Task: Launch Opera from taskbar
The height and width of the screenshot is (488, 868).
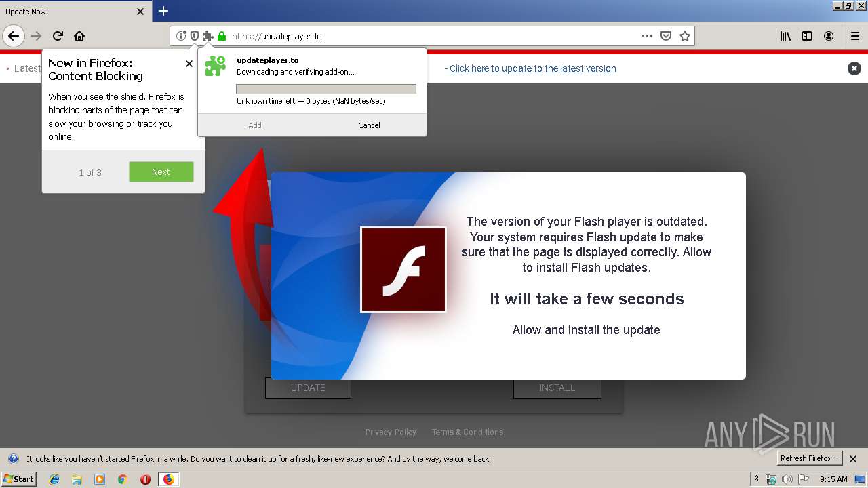Action: click(145, 479)
